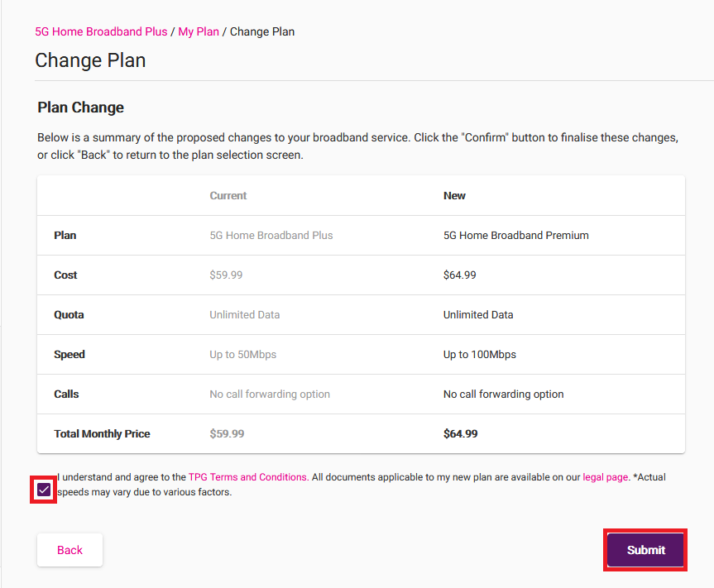The width and height of the screenshot is (714, 588).
Task: Click the 5G Home Broadband Plus breadcrumb
Action: click(101, 31)
